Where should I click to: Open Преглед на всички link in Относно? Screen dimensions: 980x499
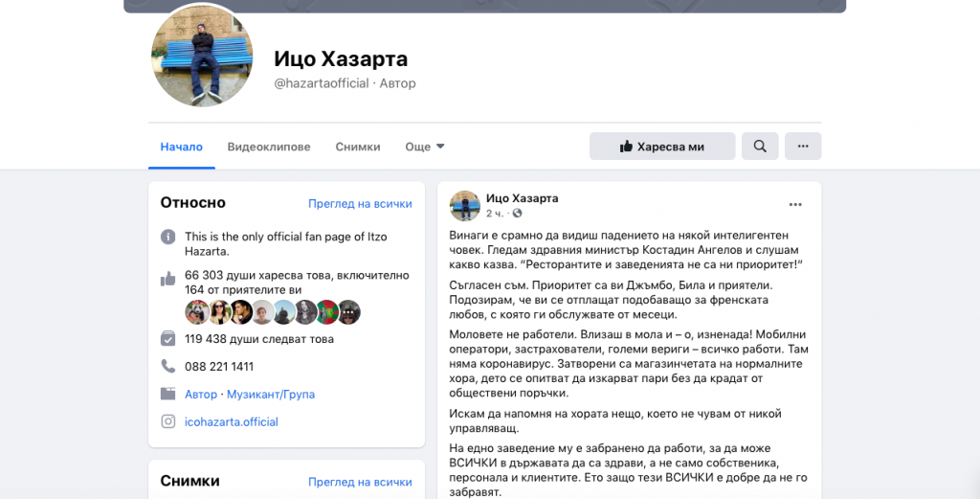coord(360,204)
